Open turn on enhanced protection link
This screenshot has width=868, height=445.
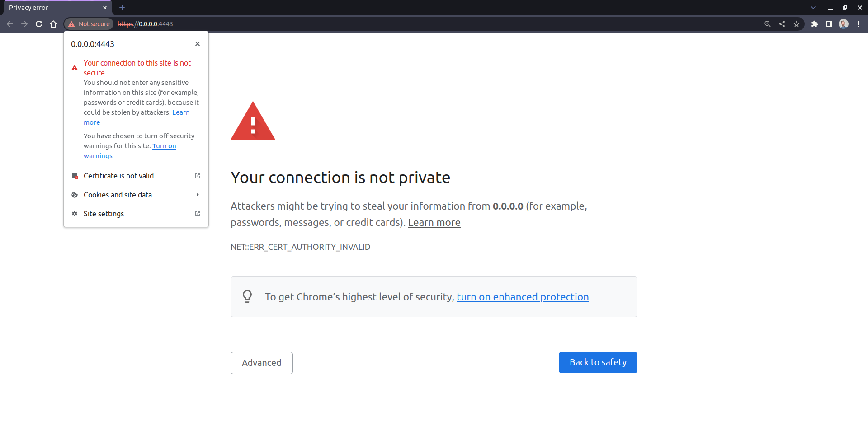click(523, 297)
